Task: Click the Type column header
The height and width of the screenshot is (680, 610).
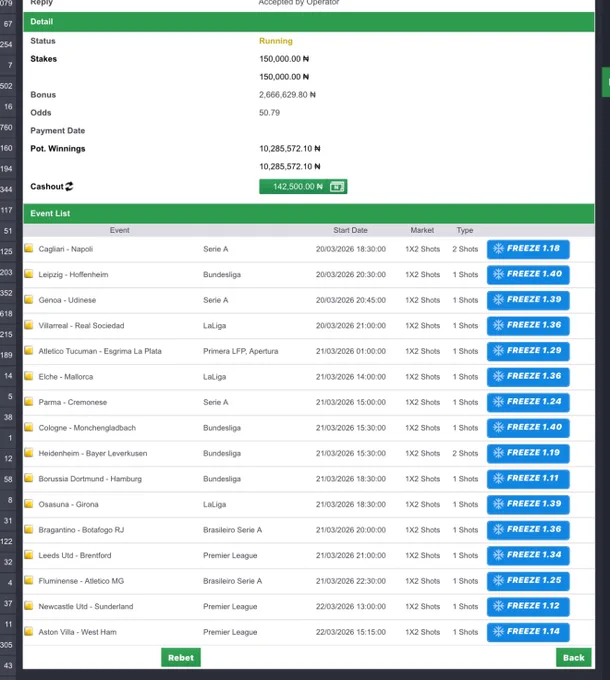Action: (x=465, y=230)
